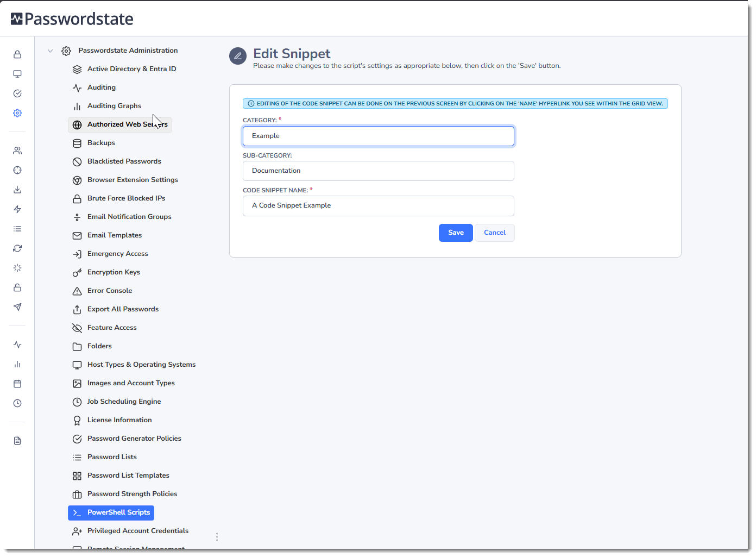This screenshot has width=756, height=557.
Task: Select the bar chart icon in the narrow icon rail
Action: pos(17,364)
